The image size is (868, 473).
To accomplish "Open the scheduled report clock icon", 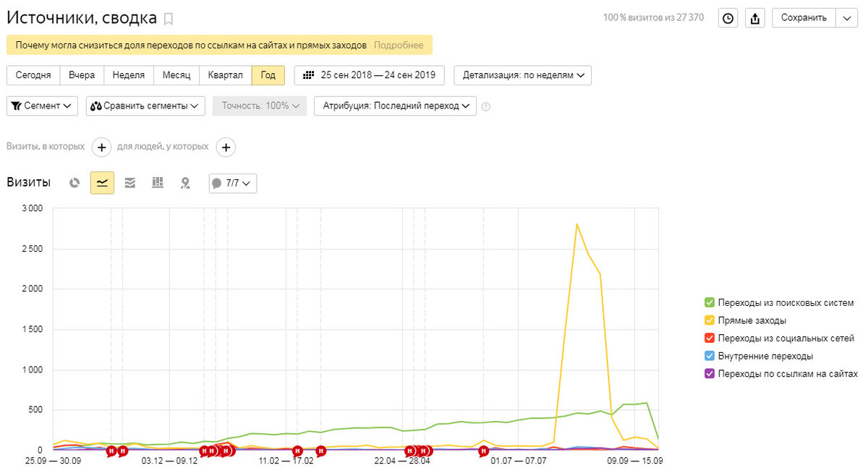I will pos(728,18).
